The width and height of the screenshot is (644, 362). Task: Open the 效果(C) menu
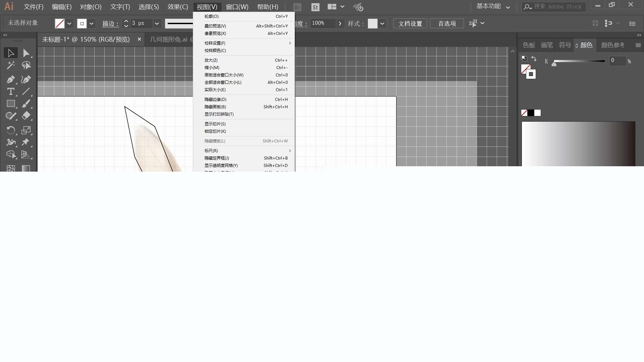[178, 7]
